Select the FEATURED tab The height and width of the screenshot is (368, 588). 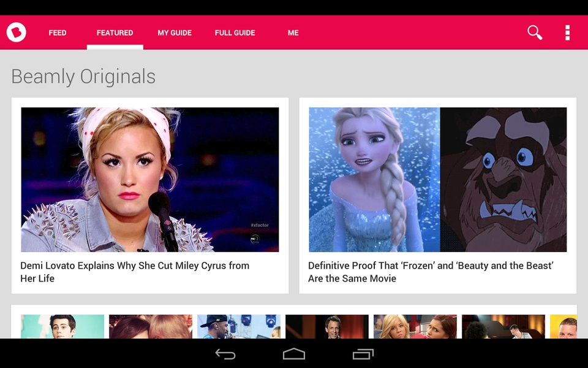[x=115, y=33]
